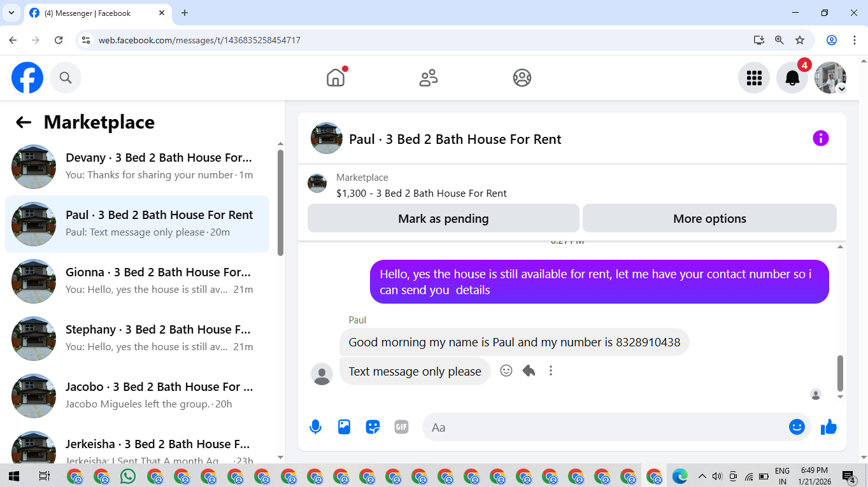Open zoom magnifier icon in address bar
Image resolution: width=868 pixels, height=487 pixels.
(x=779, y=40)
